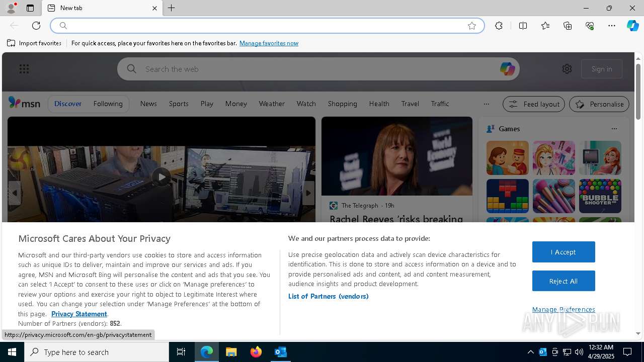This screenshot has height=362, width=644.
Task: Open the Extensions puzzle icon
Action: (x=499, y=26)
